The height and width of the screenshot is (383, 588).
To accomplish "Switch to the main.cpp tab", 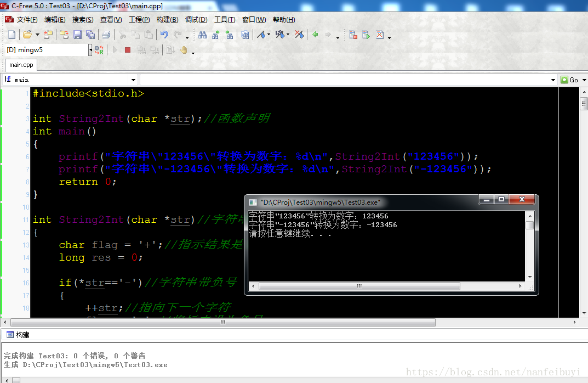I will pos(21,65).
